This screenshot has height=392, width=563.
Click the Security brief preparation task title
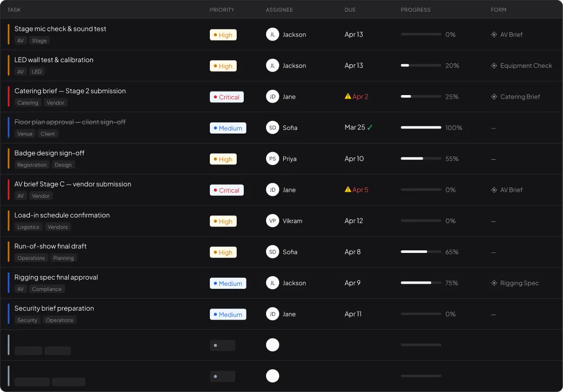54,309
